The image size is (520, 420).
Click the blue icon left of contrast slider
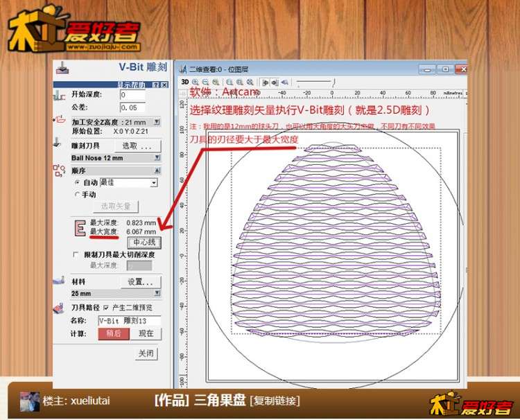pyautogui.click(x=284, y=82)
